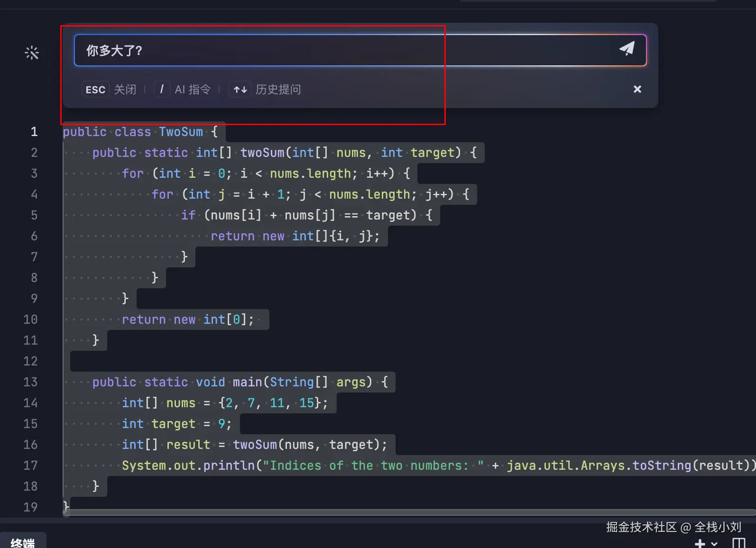Click the TwoSum class name
756x548 pixels.
[181, 132]
